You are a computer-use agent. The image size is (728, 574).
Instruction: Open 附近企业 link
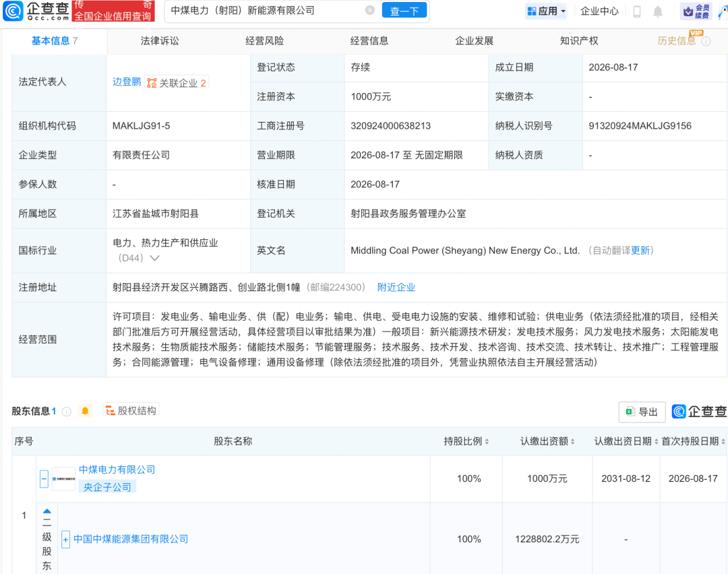click(x=396, y=287)
